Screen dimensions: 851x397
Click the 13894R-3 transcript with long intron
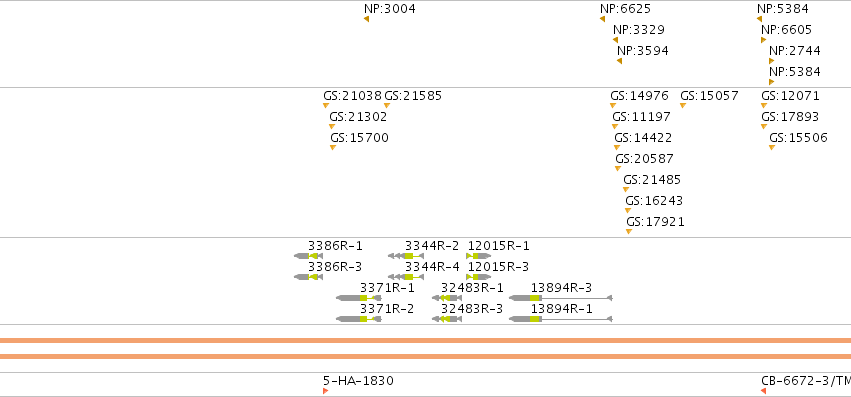[561, 298]
